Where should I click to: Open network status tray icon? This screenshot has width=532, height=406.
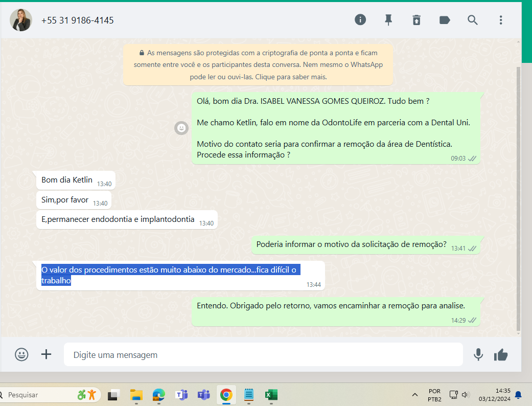pos(454,394)
